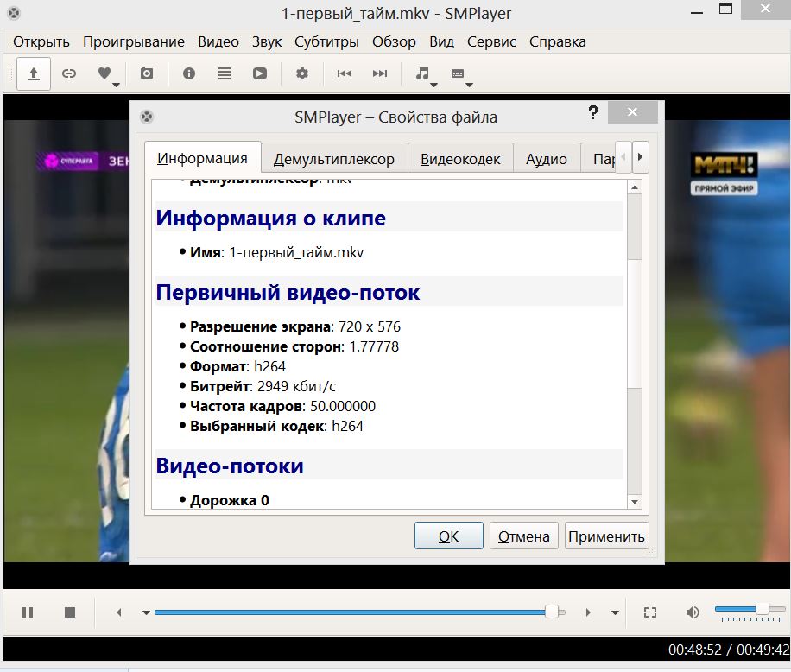The width and height of the screenshot is (791, 672).
Task: Open the playlist list icon
Action: [225, 74]
